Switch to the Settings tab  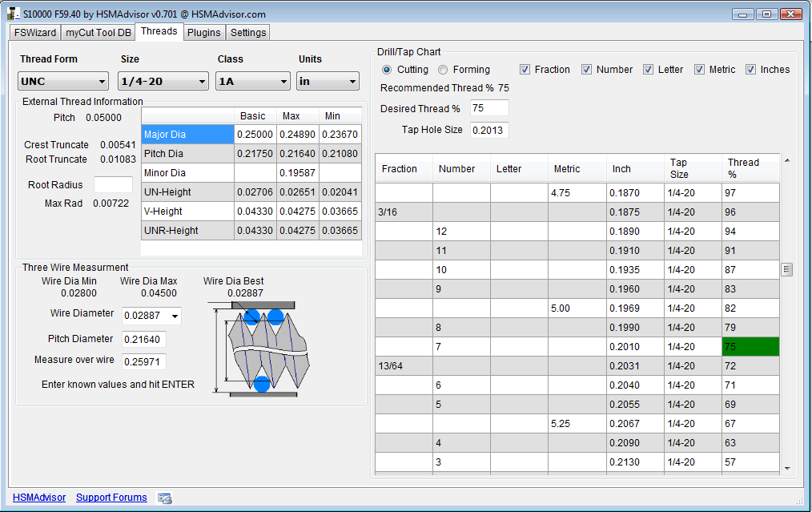coord(247,33)
